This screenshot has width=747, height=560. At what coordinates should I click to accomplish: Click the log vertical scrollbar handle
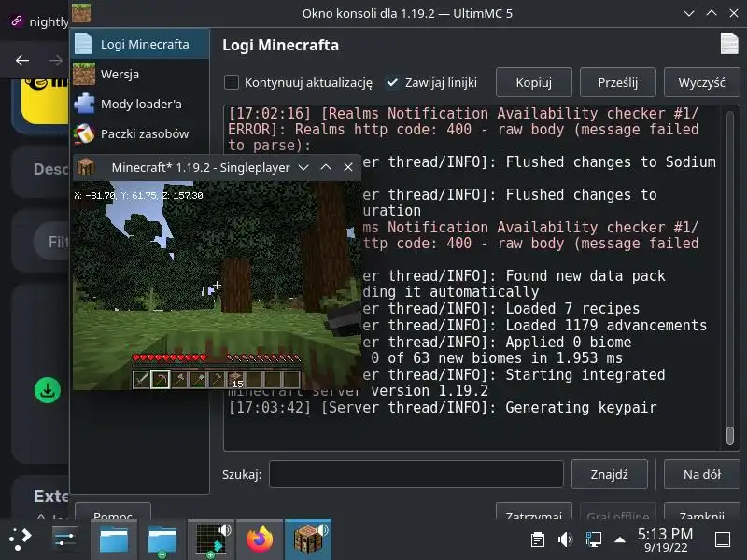tap(730, 436)
